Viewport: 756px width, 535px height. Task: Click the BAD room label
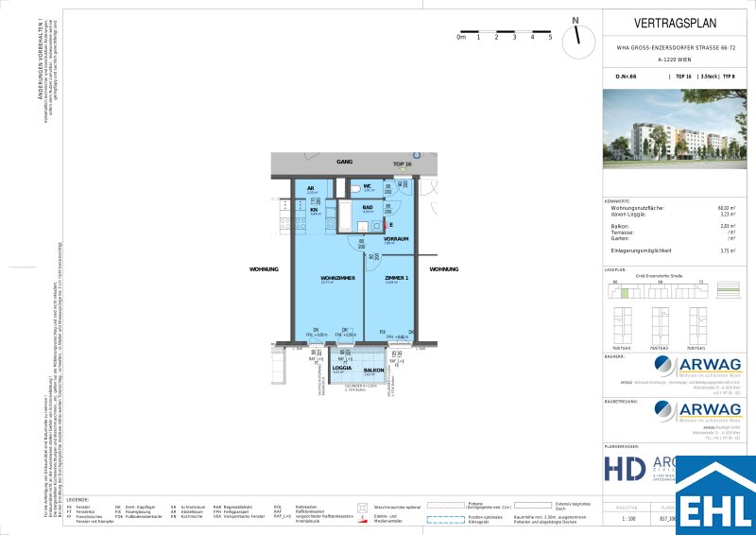click(368, 207)
